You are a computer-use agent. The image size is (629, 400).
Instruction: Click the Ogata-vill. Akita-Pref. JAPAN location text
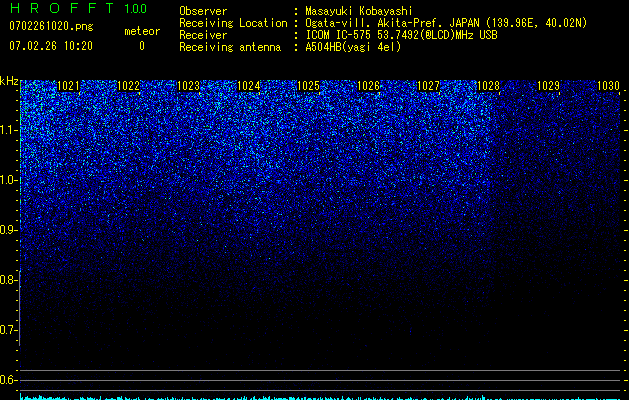(446, 23)
